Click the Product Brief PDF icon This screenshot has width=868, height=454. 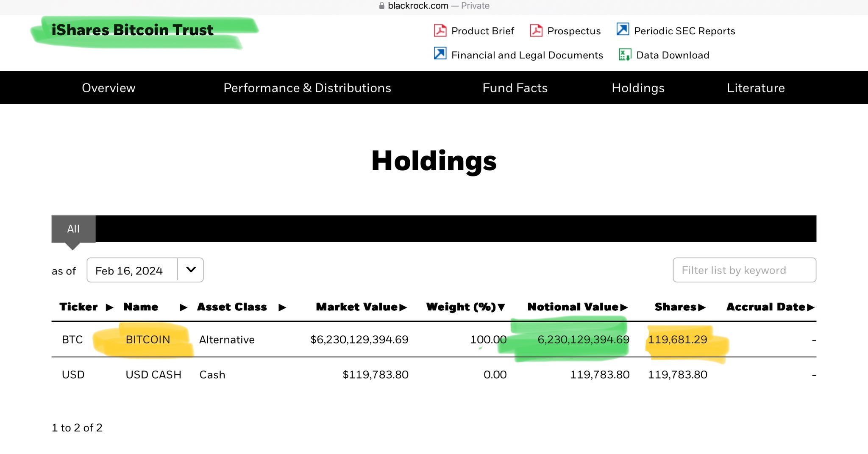[440, 30]
